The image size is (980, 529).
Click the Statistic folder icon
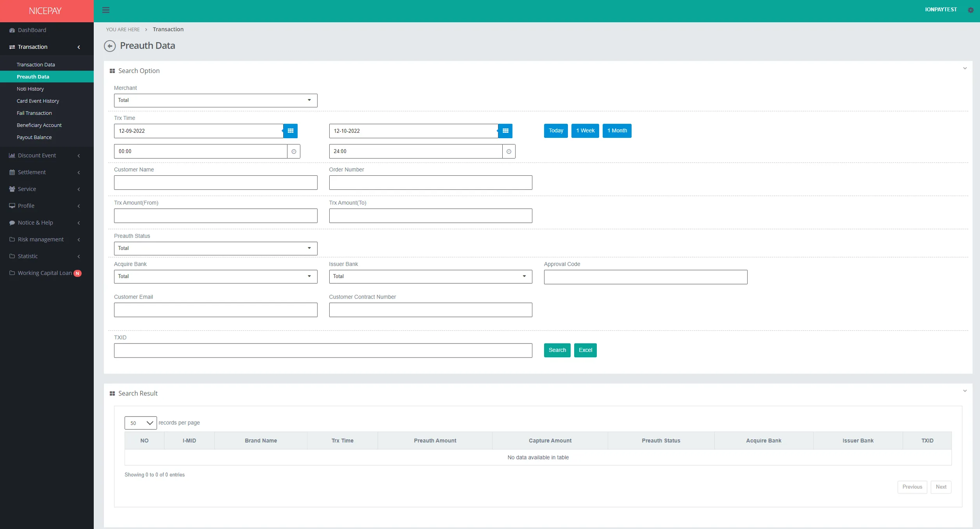coord(12,256)
